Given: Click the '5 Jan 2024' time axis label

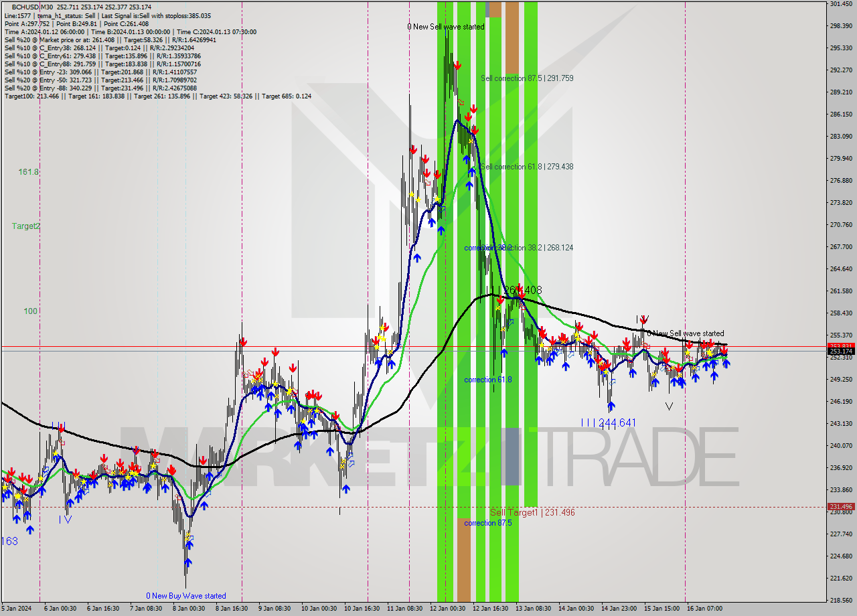Looking at the screenshot, I should pyautogui.click(x=15, y=609).
